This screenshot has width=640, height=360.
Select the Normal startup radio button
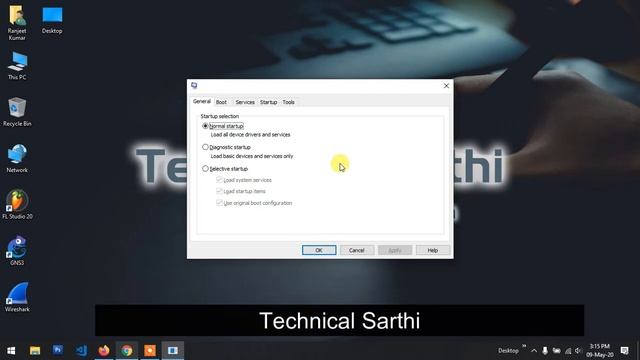(205, 126)
